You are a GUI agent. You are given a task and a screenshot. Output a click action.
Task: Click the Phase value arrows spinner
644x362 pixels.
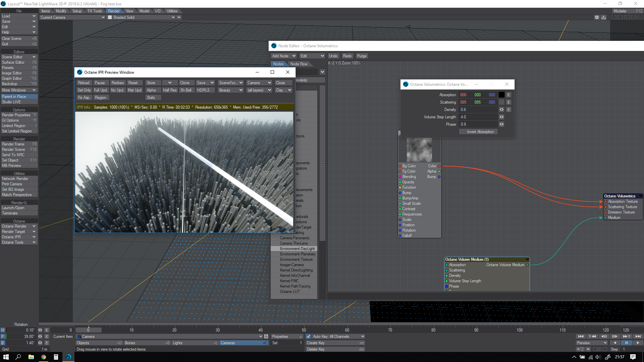(501, 124)
